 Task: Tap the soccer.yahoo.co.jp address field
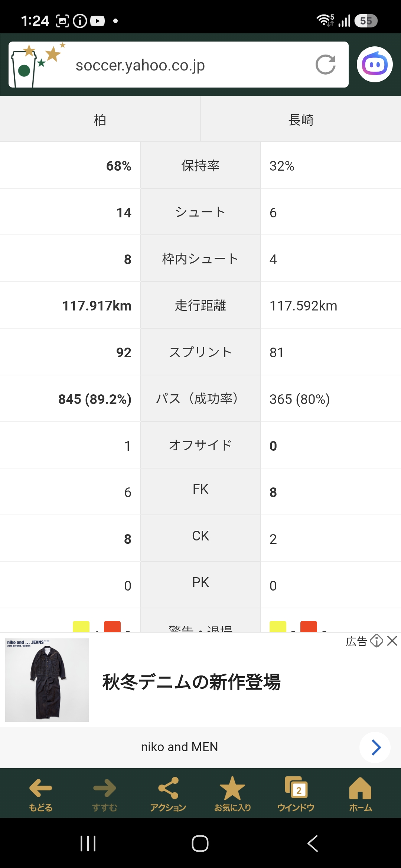point(178,65)
